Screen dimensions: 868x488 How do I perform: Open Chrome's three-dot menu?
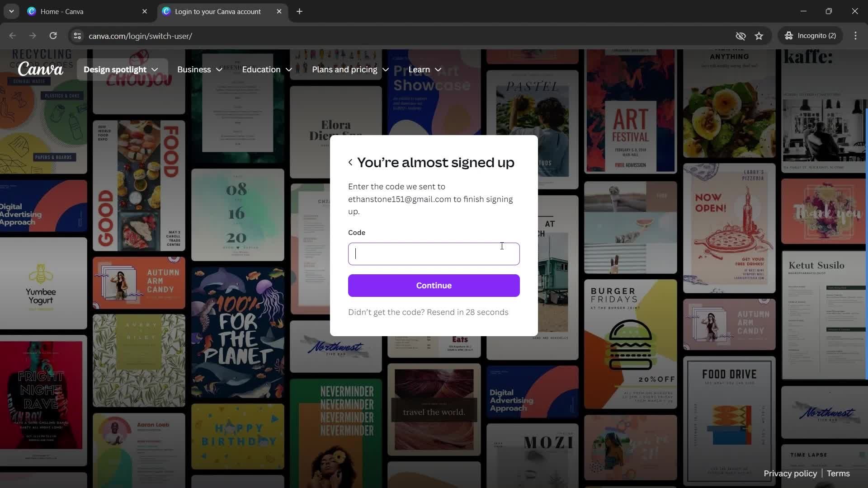coord(855,36)
